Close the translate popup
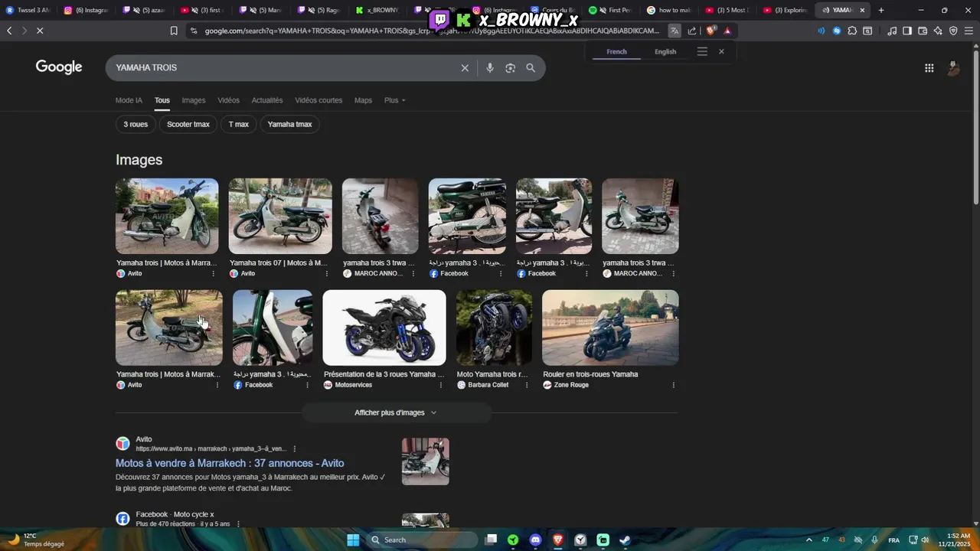 pos(721,51)
